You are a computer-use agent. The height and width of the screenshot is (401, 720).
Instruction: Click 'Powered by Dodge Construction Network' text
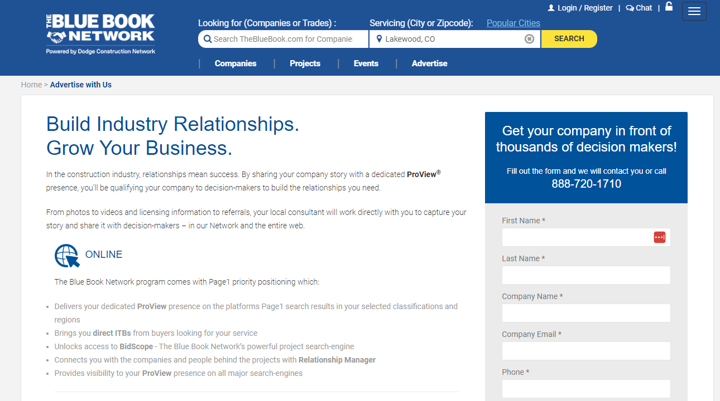tap(100, 51)
